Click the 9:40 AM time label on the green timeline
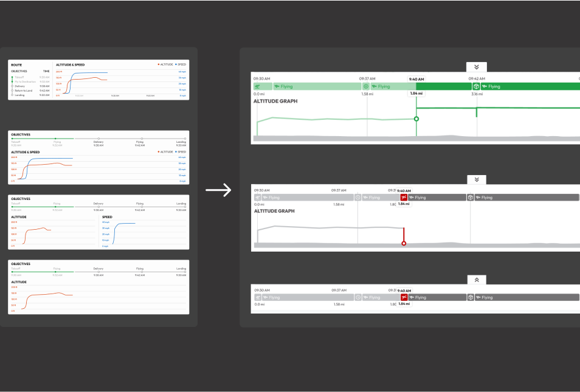The width and height of the screenshot is (580, 392). 416,79
